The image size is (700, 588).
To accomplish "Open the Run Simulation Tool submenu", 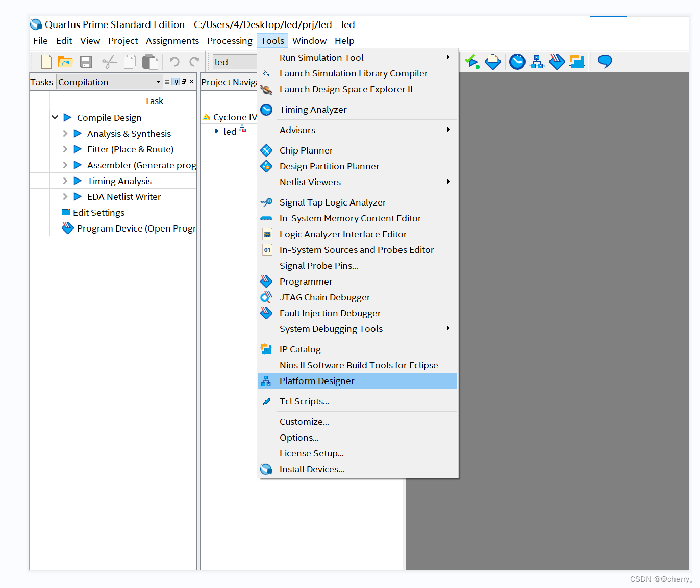I will coord(358,58).
